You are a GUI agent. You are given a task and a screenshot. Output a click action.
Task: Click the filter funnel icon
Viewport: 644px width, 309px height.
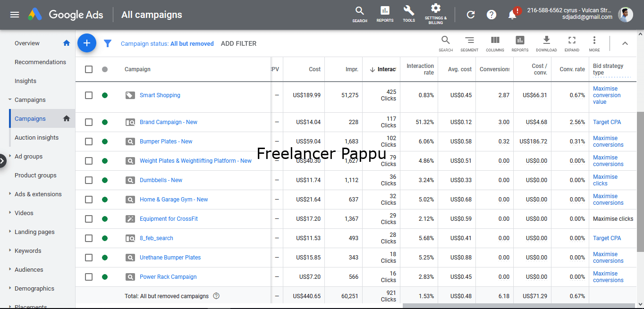tap(108, 43)
